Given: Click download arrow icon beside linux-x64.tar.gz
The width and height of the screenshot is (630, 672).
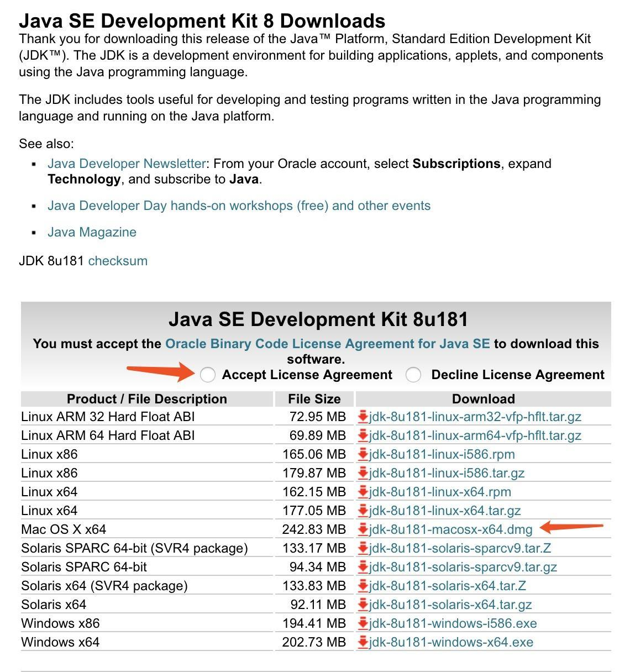Looking at the screenshot, I should coord(363,511).
